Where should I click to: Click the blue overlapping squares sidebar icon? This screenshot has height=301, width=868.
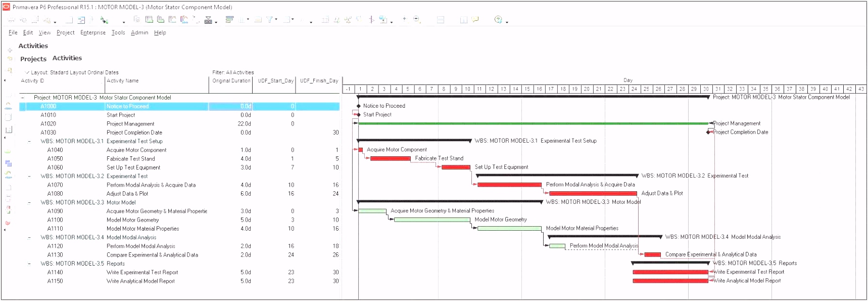tap(8, 163)
